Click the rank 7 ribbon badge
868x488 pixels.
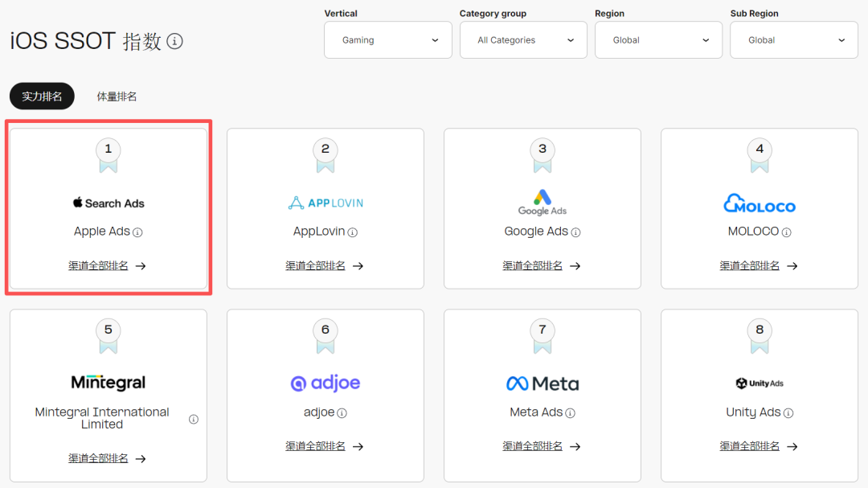(542, 336)
